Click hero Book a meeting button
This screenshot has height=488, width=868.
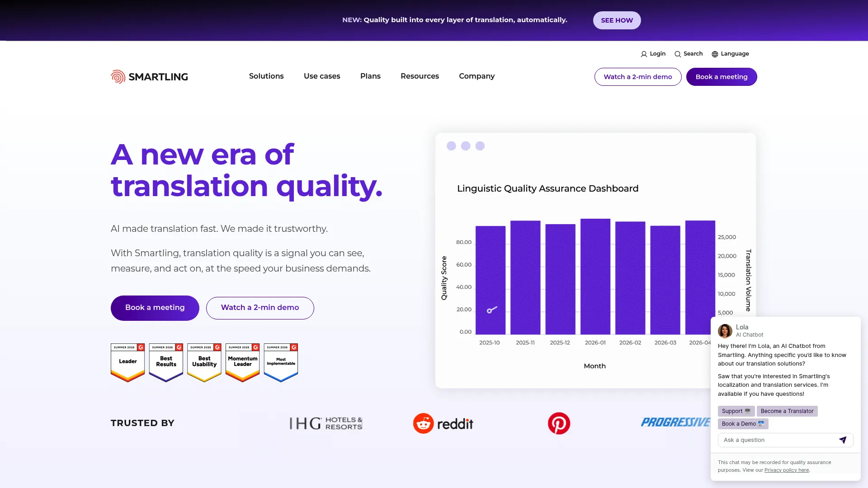(155, 308)
